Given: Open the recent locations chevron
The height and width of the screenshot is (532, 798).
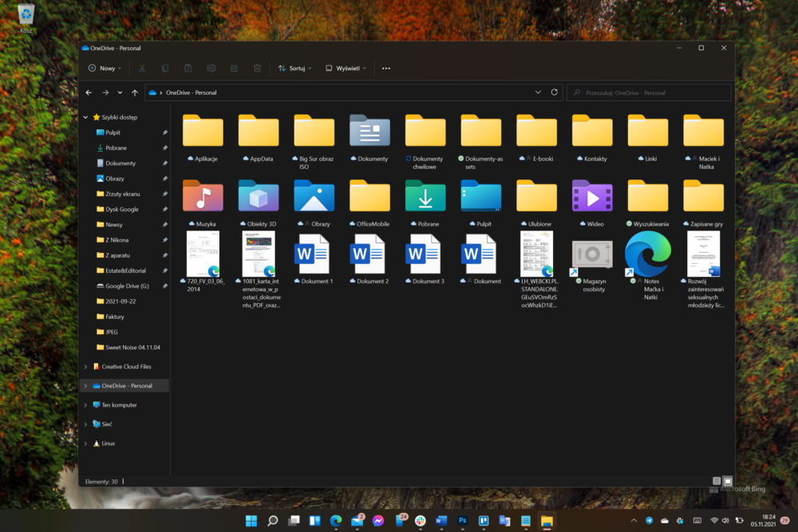Looking at the screenshot, I should pyautogui.click(x=120, y=93).
